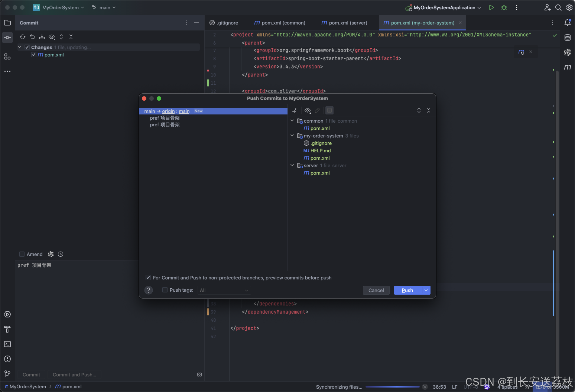The width and height of the screenshot is (575, 392).
Task: Run MyOrderSystemApplication with the green run icon
Action: 491,7
